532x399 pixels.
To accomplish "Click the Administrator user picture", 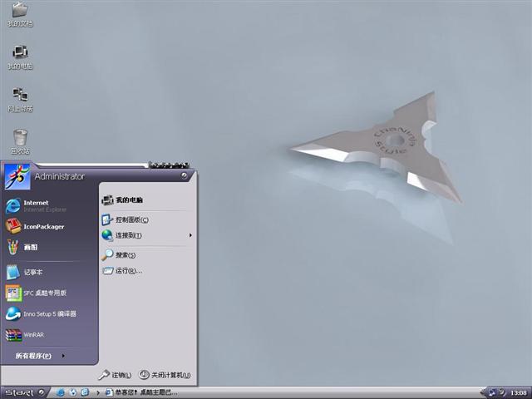I will tap(17, 176).
